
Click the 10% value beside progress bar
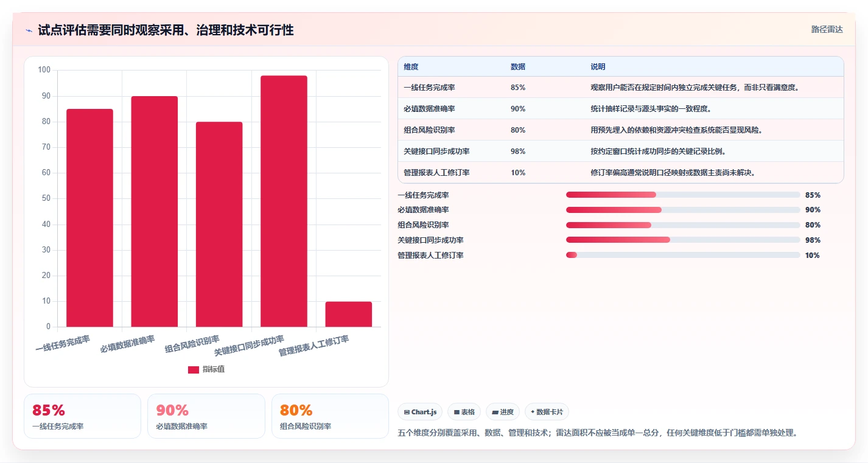click(813, 256)
